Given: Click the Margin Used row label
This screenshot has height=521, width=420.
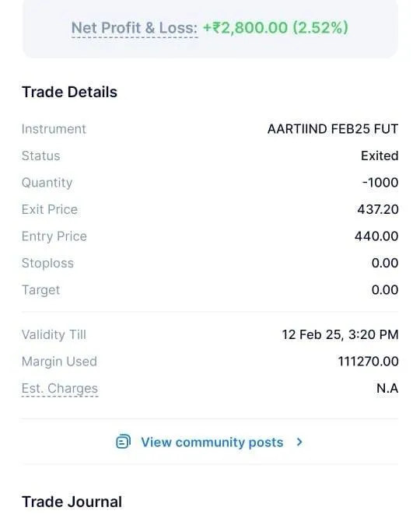Looking at the screenshot, I should point(59,362).
